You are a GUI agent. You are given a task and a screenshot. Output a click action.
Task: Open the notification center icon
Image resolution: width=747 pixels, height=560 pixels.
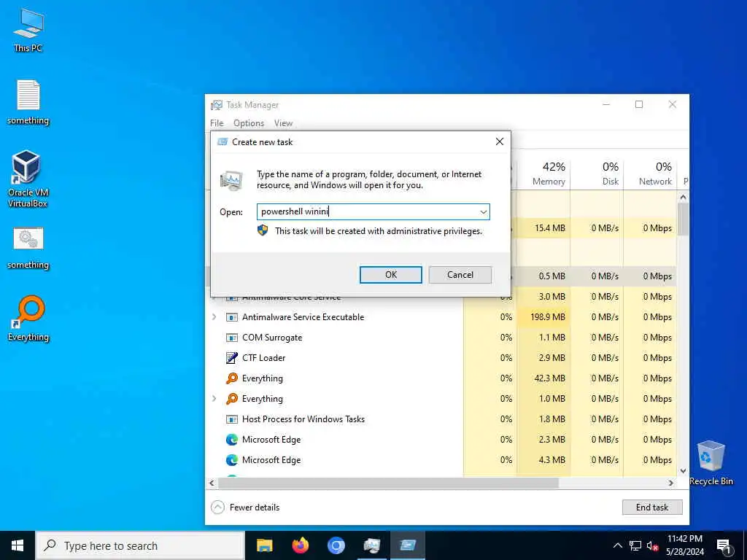click(724, 547)
